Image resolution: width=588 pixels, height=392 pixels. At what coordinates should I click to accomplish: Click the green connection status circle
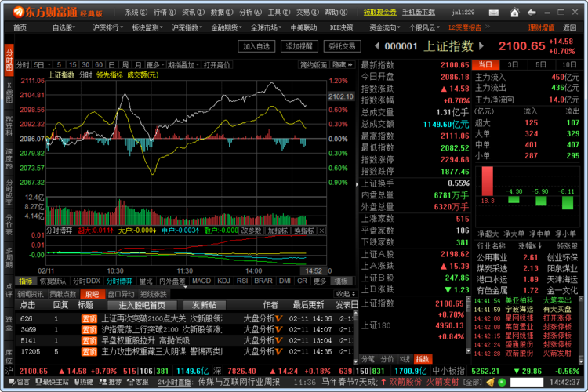coord(502,383)
